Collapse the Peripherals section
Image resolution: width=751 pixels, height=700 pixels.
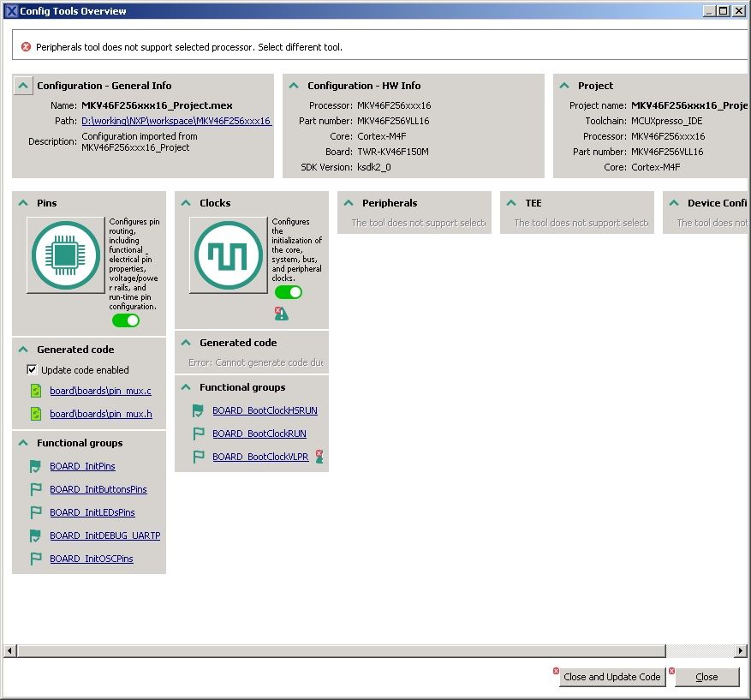tap(349, 203)
